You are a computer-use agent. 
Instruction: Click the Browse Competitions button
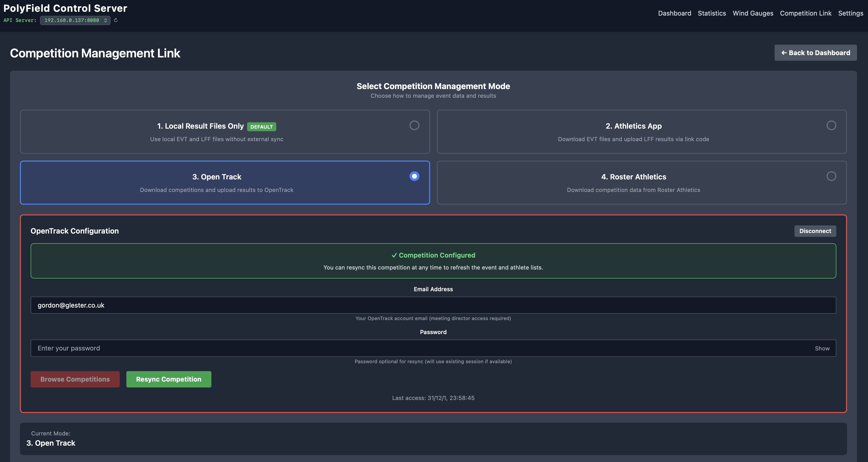click(x=75, y=379)
